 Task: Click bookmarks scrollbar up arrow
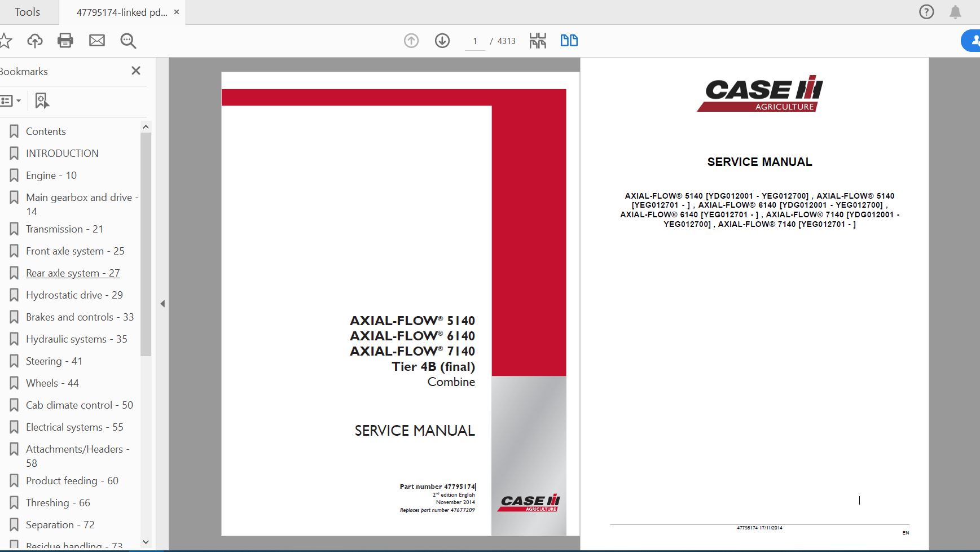tap(146, 127)
